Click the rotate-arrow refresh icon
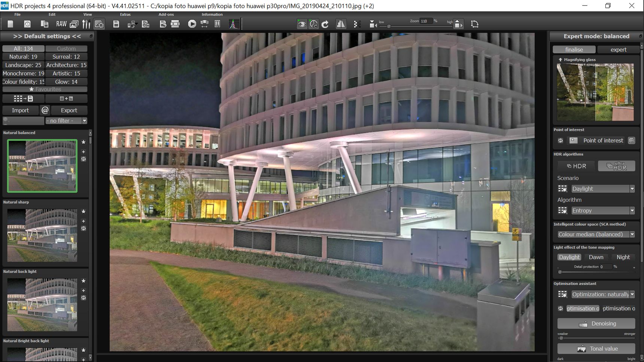The height and width of the screenshot is (362, 644). pyautogui.click(x=325, y=24)
